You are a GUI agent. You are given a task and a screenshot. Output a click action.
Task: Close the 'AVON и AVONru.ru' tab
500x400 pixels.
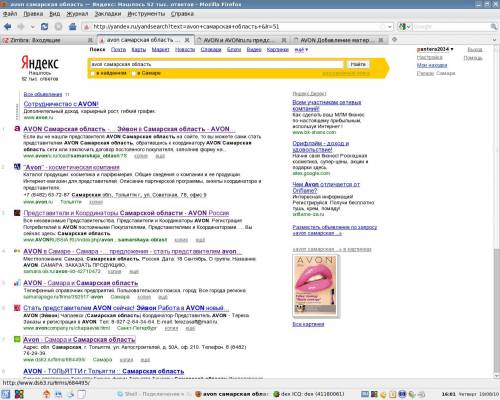click(x=284, y=40)
